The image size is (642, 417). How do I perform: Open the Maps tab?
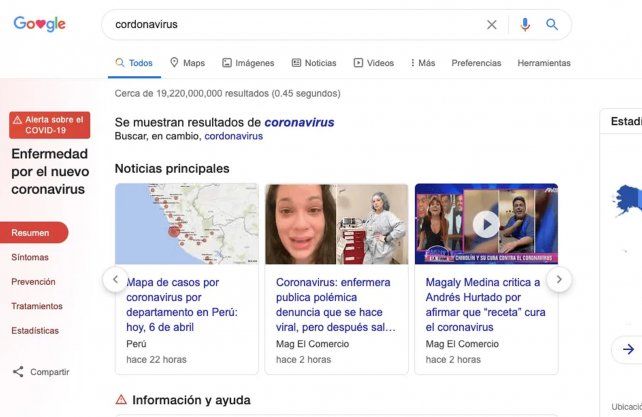click(188, 63)
